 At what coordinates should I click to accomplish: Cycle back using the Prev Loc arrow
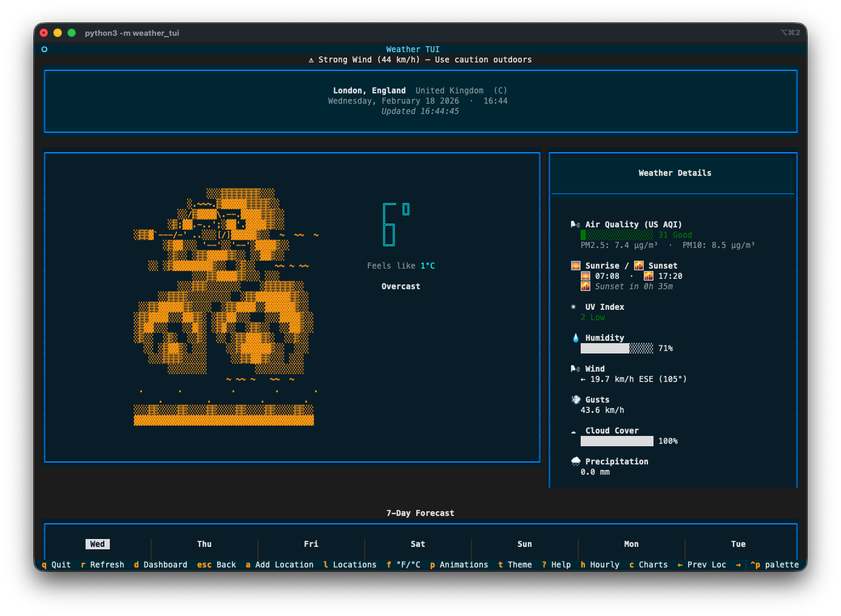click(x=702, y=564)
